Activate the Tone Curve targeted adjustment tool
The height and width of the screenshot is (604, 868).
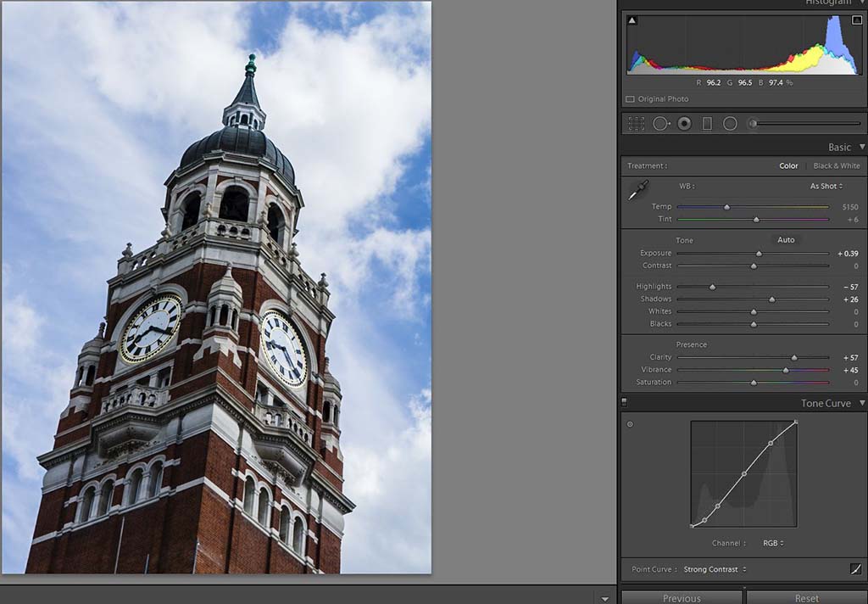630,424
